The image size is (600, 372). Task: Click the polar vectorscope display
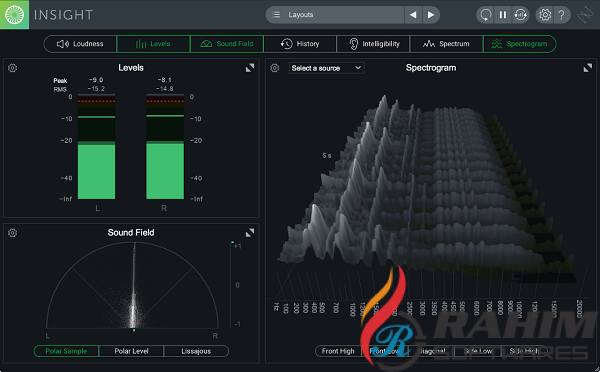pos(132,285)
